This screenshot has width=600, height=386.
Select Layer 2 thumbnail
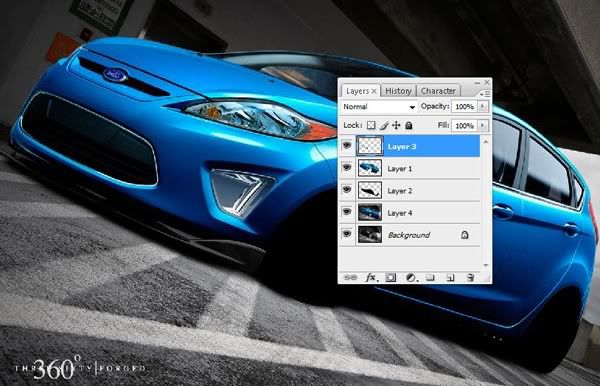(x=370, y=190)
